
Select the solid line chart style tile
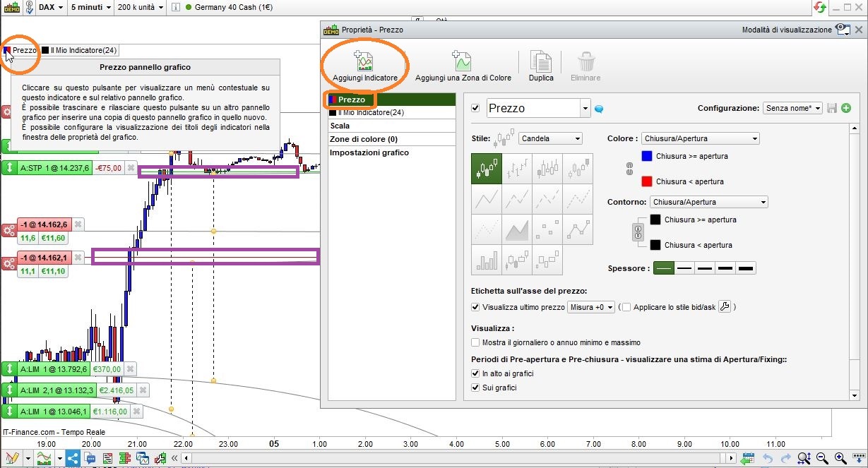487,200
